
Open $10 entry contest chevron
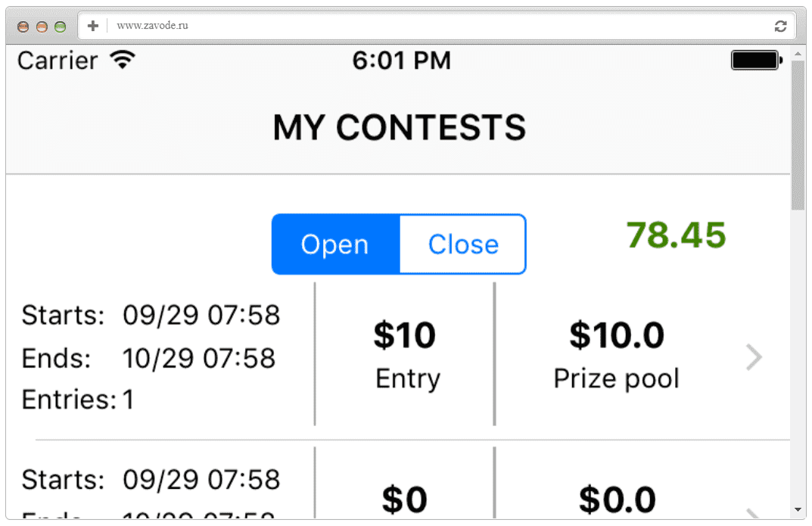click(x=754, y=357)
